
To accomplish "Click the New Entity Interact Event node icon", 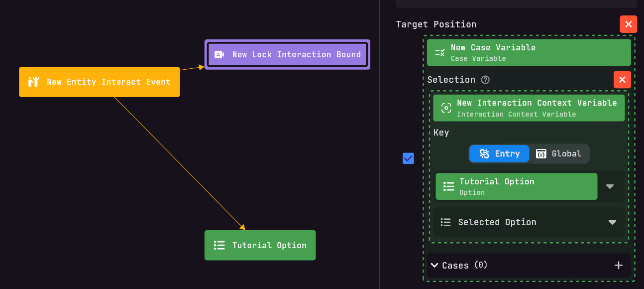I will coord(33,82).
